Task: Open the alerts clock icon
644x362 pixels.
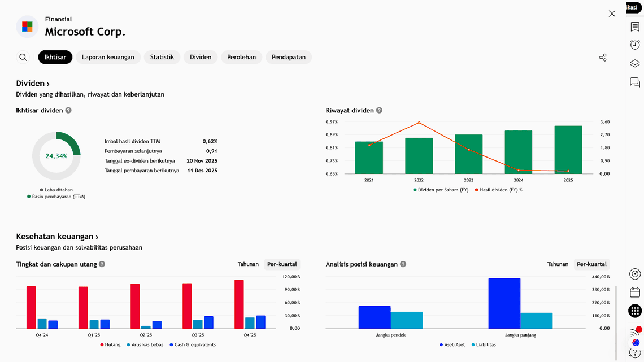Action: 635,45
